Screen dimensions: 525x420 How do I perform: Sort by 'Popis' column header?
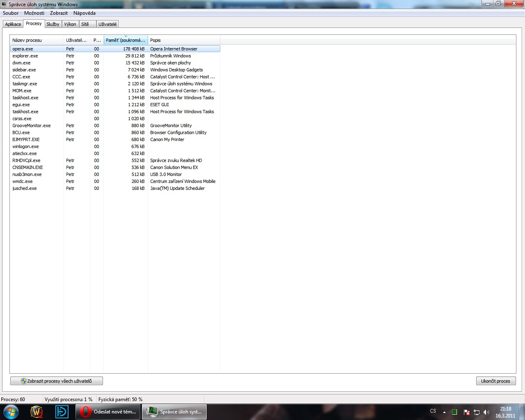point(184,40)
